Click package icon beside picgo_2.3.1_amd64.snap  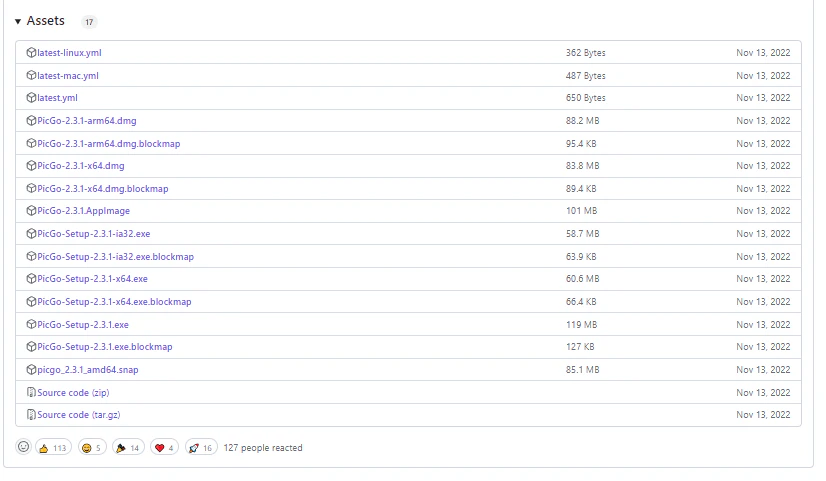[31, 370]
